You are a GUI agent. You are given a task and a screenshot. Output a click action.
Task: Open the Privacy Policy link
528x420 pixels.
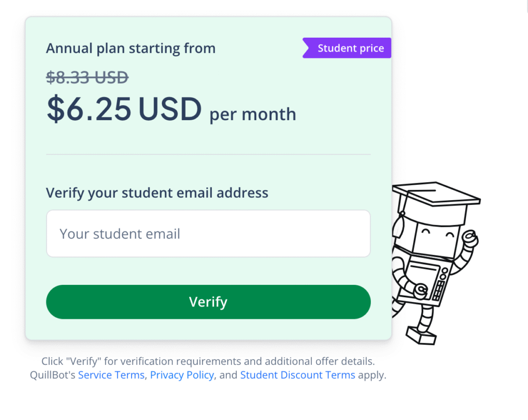(x=182, y=375)
